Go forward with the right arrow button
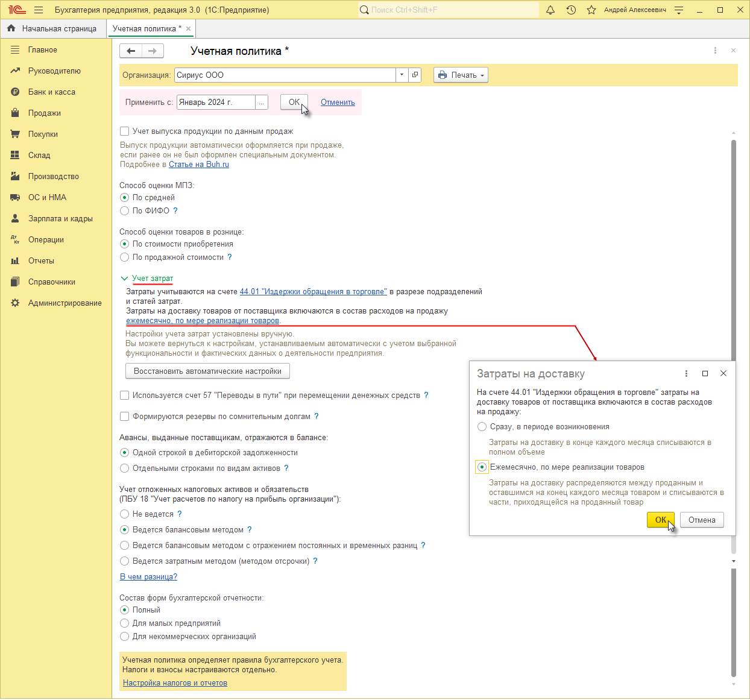The height and width of the screenshot is (700, 750). coord(153,51)
